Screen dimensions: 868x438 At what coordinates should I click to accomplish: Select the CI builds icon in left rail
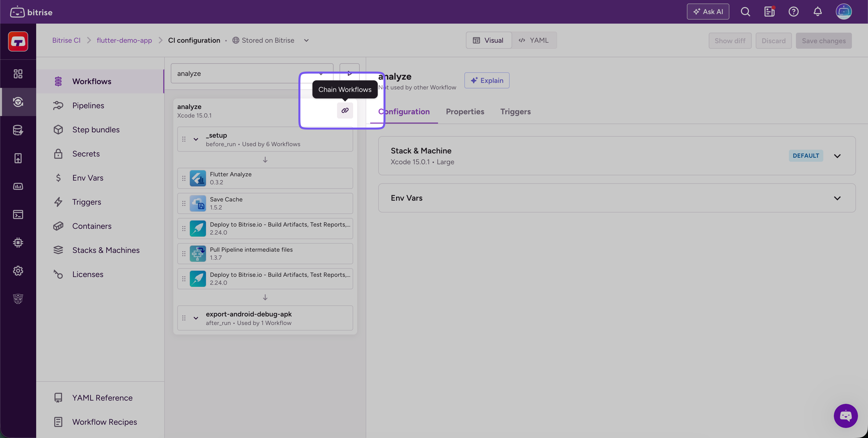click(18, 102)
